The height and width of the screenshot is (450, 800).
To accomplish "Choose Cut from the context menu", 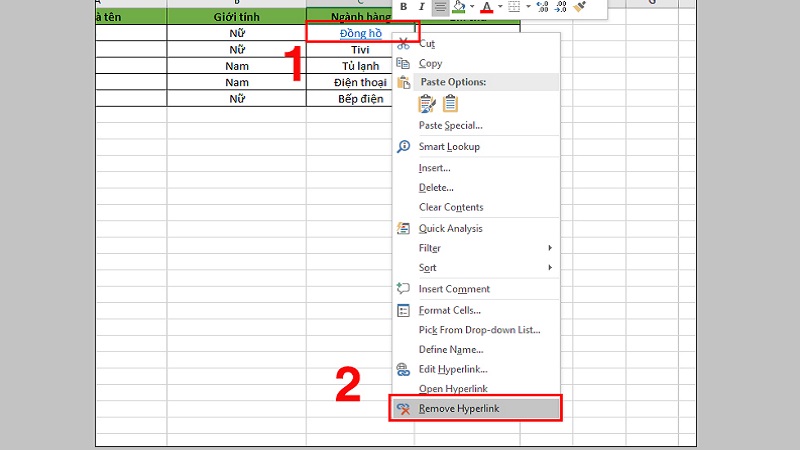I will pos(427,44).
